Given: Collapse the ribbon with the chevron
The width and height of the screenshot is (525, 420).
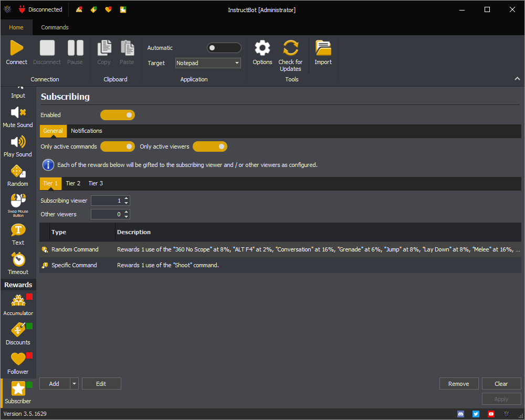Looking at the screenshot, I should click(517, 78).
